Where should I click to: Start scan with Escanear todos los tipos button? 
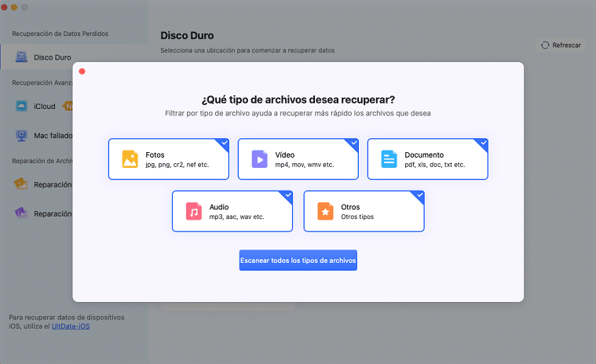[x=298, y=260]
